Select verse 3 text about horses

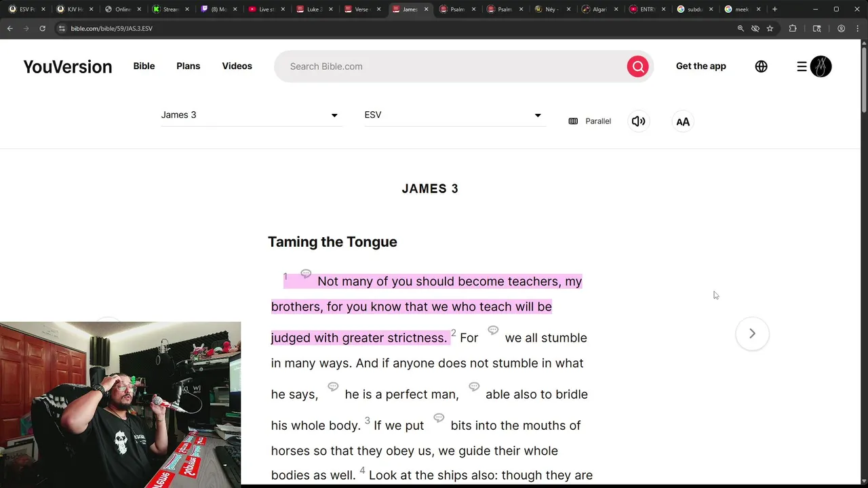[426, 450]
